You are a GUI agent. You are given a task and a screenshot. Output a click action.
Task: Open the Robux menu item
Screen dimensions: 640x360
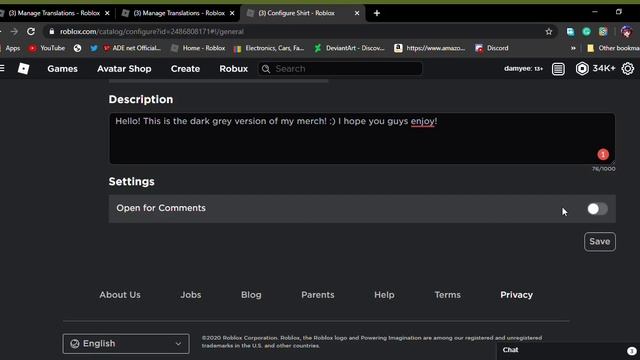click(x=233, y=69)
